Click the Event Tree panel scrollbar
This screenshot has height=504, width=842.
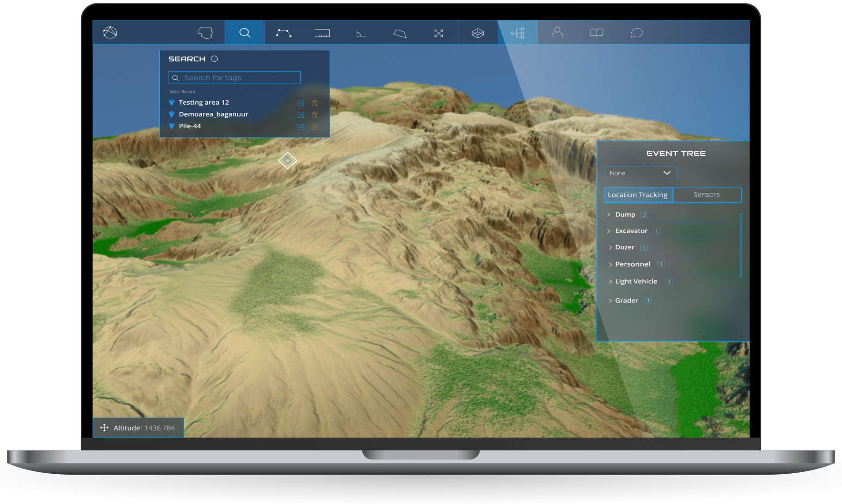tap(741, 245)
